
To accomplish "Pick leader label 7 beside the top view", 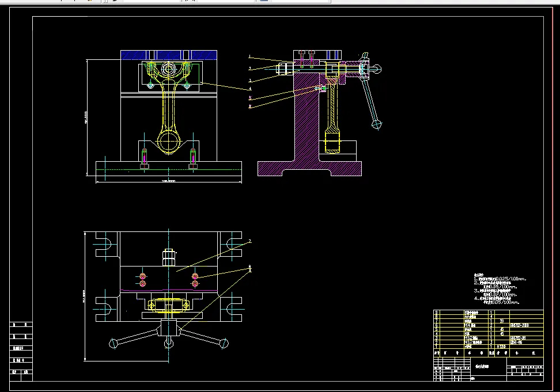I will (x=250, y=242).
